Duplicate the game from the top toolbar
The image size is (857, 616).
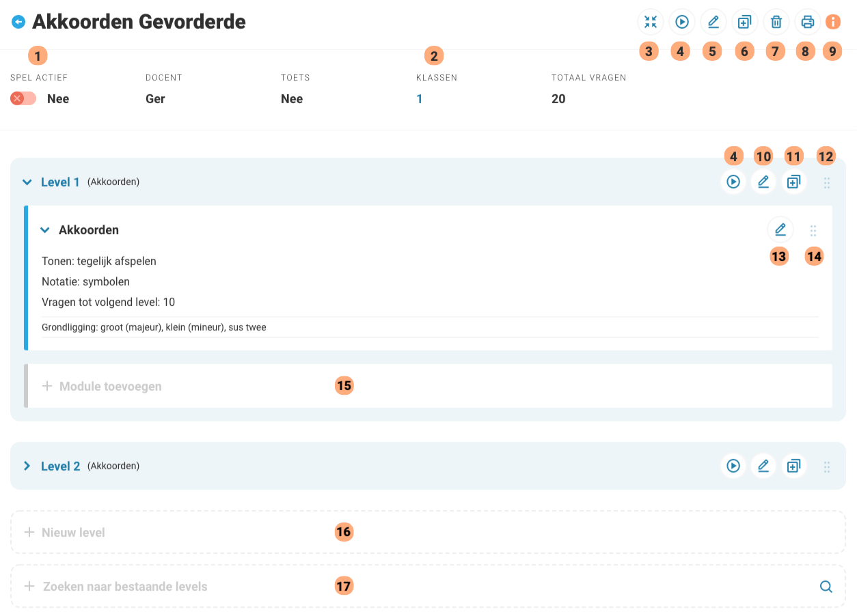coord(745,22)
